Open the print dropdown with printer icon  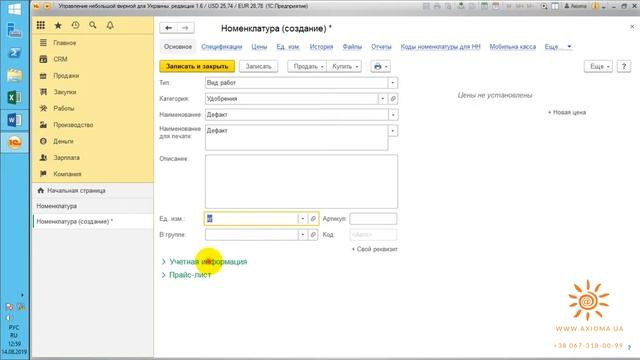pyautogui.click(x=380, y=66)
